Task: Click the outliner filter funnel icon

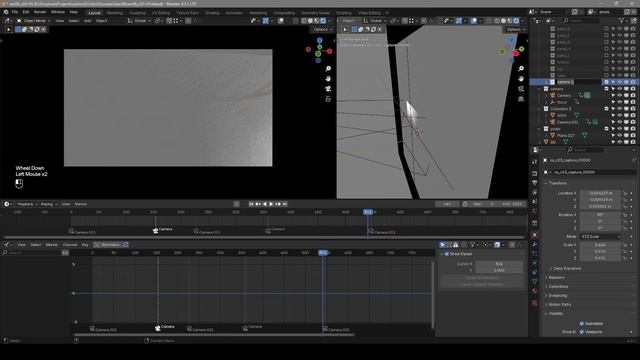Action: point(622,20)
